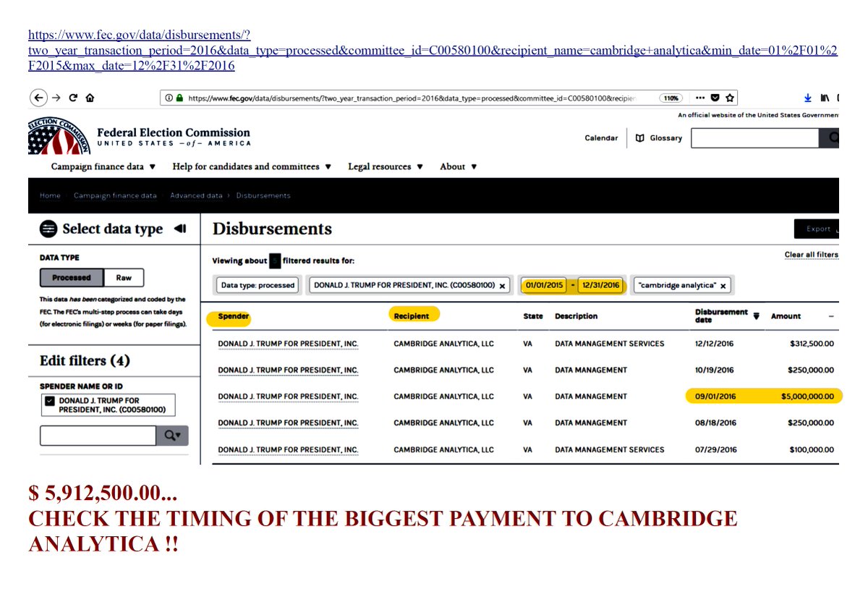Click Advanced data breadcrumb
The height and width of the screenshot is (610, 868).
pyautogui.click(x=196, y=195)
